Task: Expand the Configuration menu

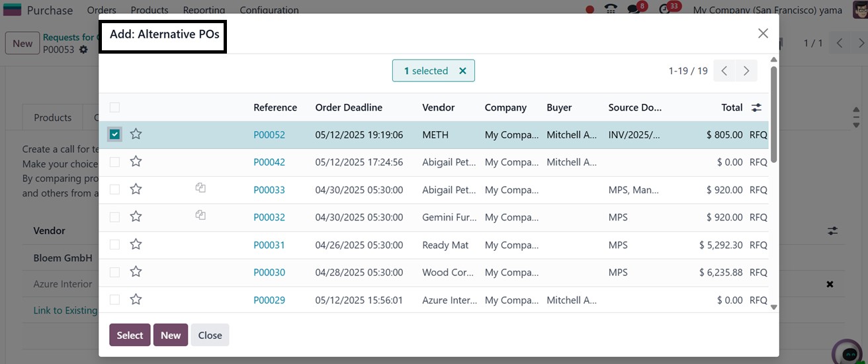Action: click(269, 10)
